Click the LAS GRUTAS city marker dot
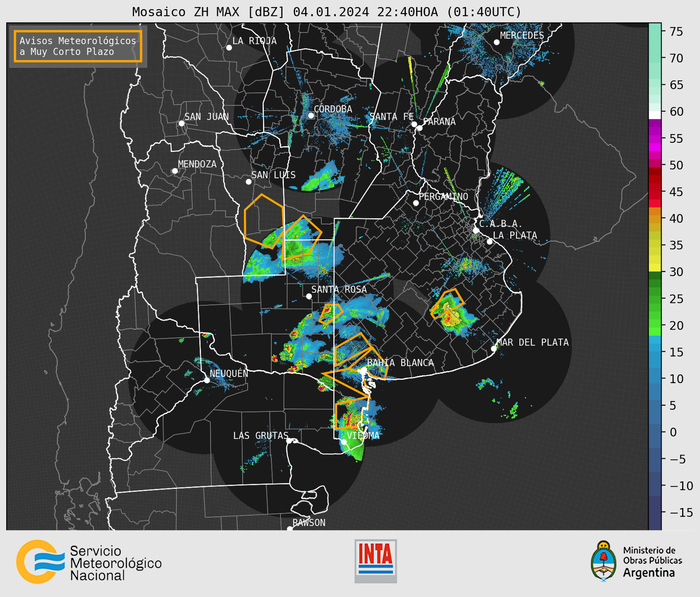Screen dimensions: 700x597 [x=289, y=441]
